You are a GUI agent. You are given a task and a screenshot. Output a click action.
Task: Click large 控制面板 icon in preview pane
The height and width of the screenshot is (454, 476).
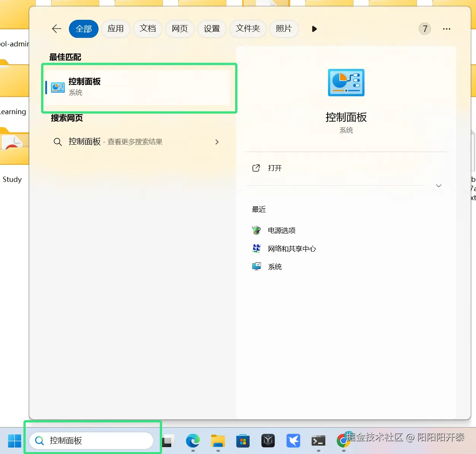346,83
